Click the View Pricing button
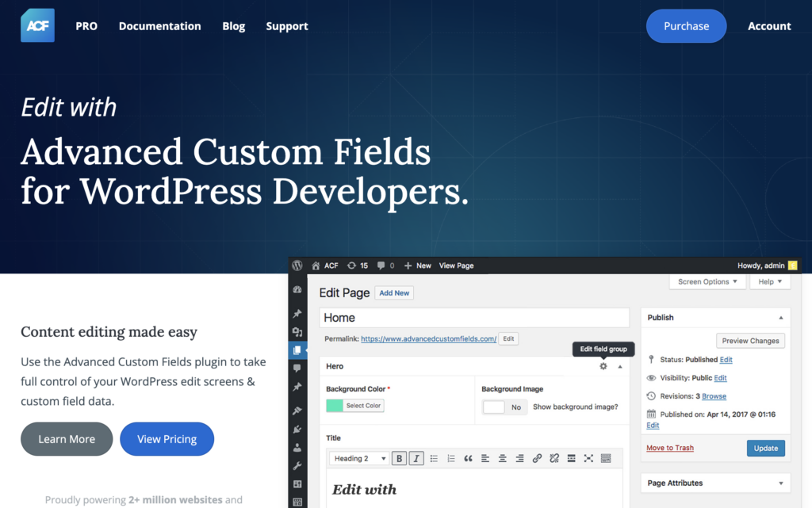This screenshot has width=812, height=508. [167, 439]
